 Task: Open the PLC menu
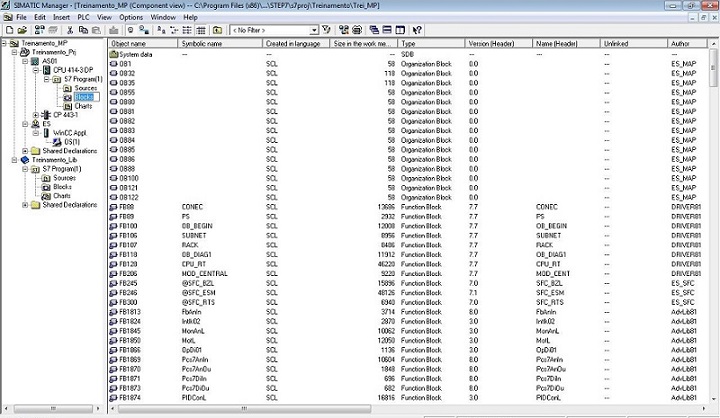(83, 17)
